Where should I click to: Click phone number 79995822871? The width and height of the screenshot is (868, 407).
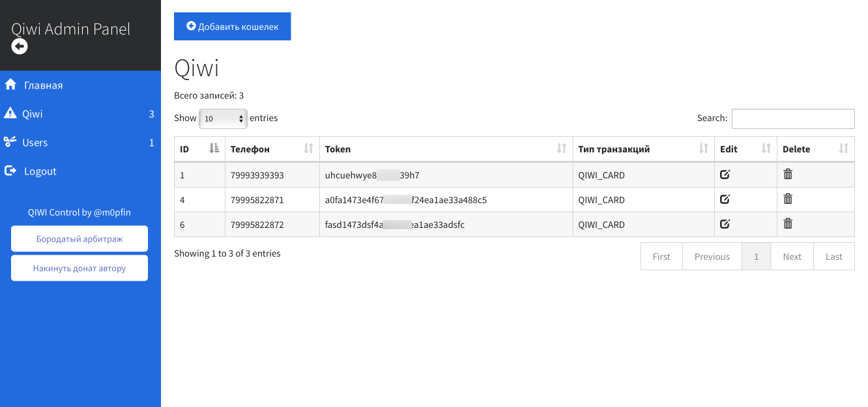point(257,200)
